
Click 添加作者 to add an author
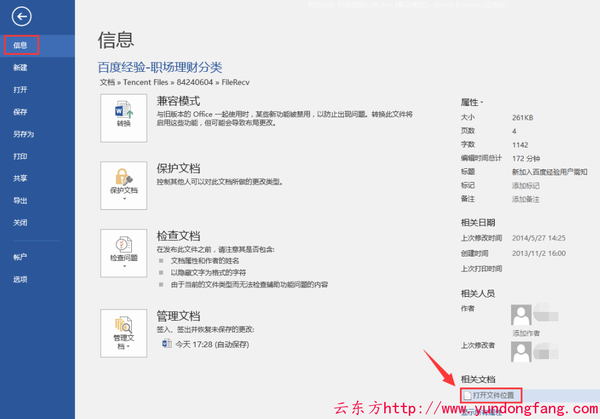[x=526, y=333]
